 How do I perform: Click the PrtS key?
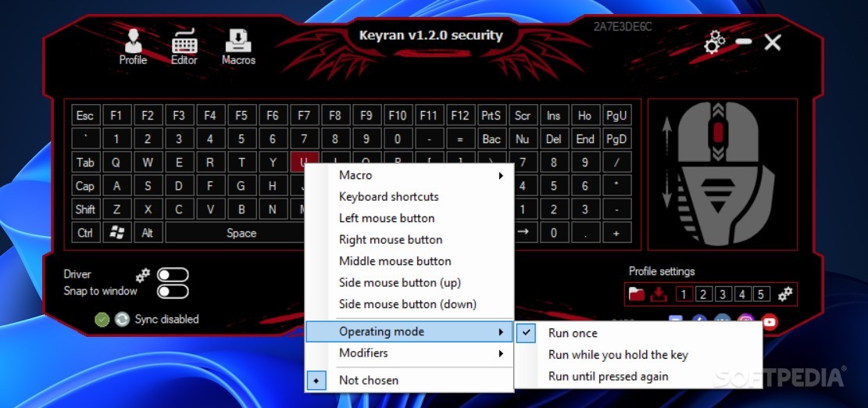491,115
